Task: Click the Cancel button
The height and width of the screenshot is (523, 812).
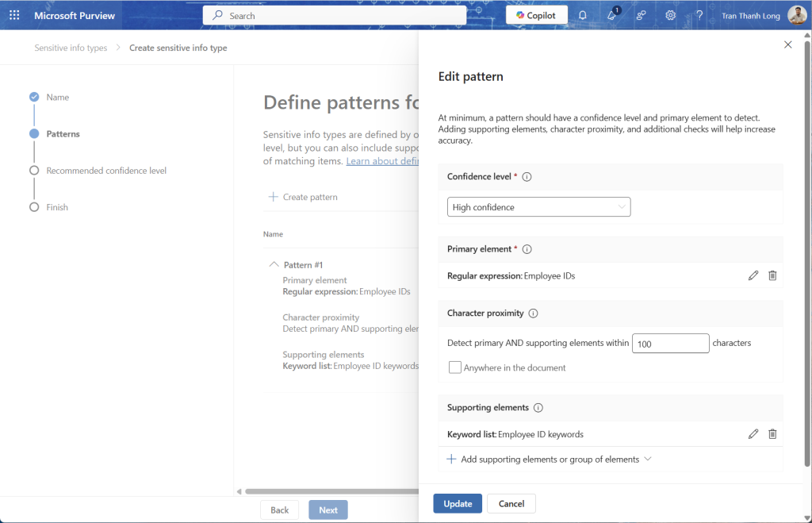Action: click(x=511, y=503)
